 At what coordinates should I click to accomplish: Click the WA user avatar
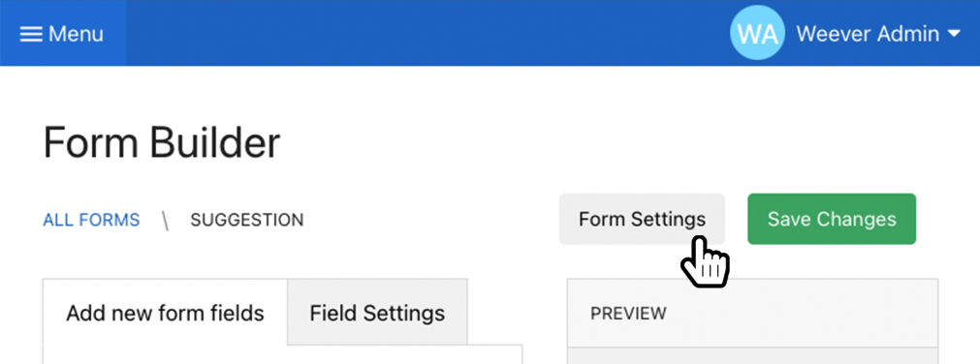tap(757, 33)
